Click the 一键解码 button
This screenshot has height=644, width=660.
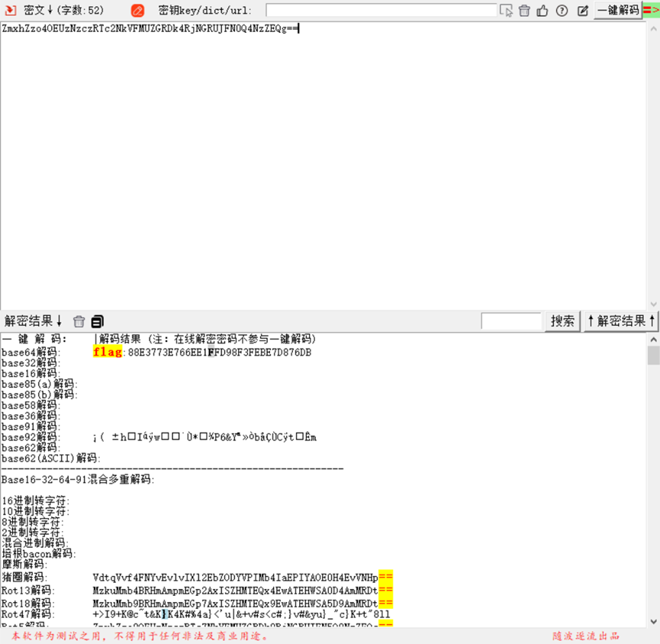click(x=618, y=10)
